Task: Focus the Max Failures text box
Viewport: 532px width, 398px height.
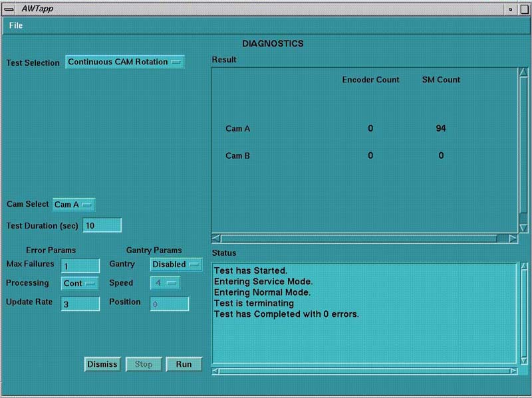Action: (x=80, y=266)
